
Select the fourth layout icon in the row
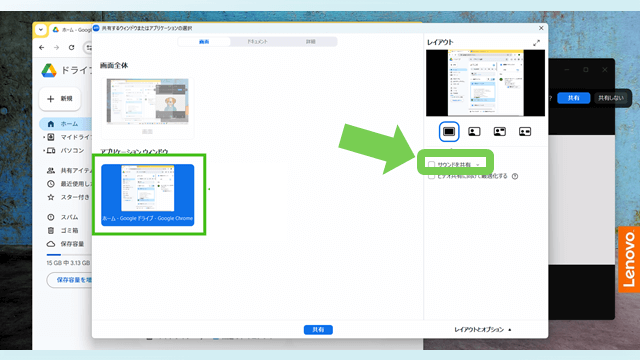[x=525, y=131]
